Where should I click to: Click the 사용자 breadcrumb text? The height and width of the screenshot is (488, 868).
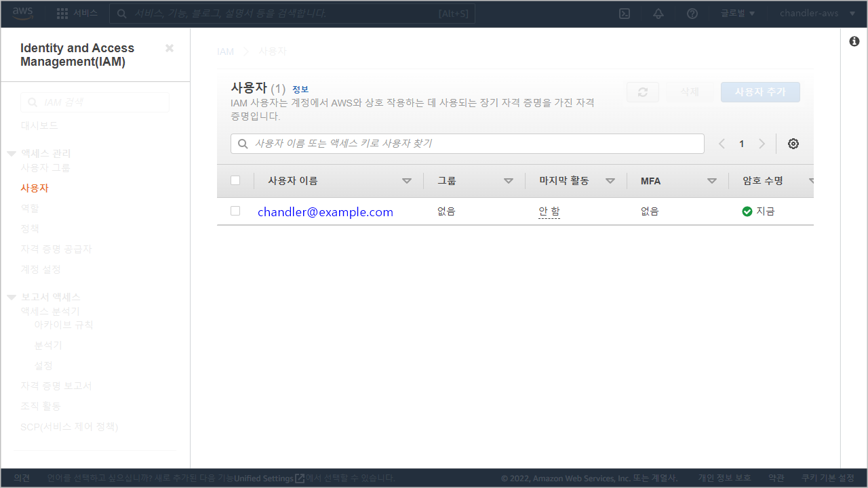(273, 52)
